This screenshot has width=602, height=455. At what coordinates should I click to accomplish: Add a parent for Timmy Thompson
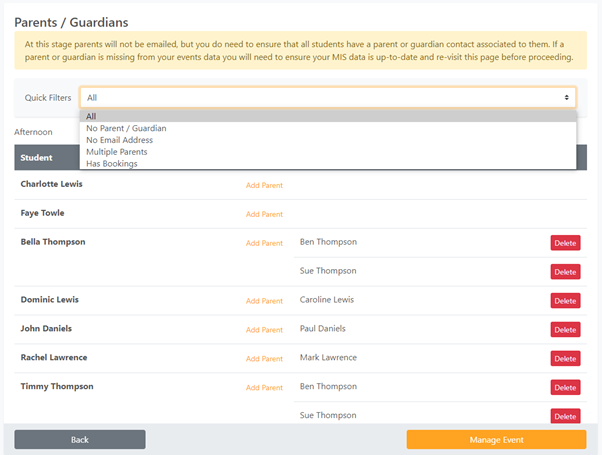pos(264,388)
